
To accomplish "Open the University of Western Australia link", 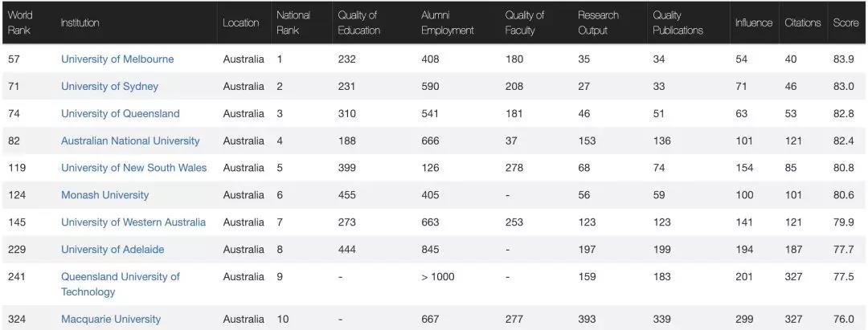I will tap(133, 222).
